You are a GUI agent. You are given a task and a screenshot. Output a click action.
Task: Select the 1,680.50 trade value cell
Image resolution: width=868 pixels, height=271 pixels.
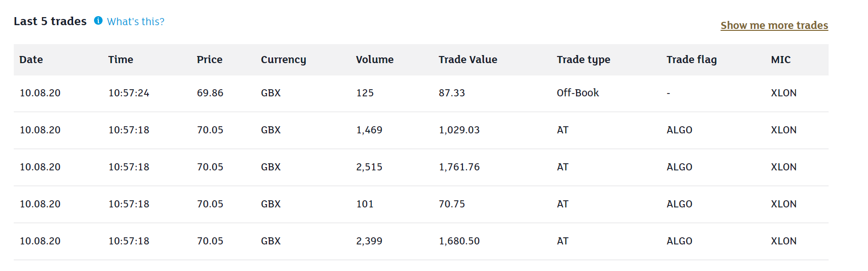point(459,241)
